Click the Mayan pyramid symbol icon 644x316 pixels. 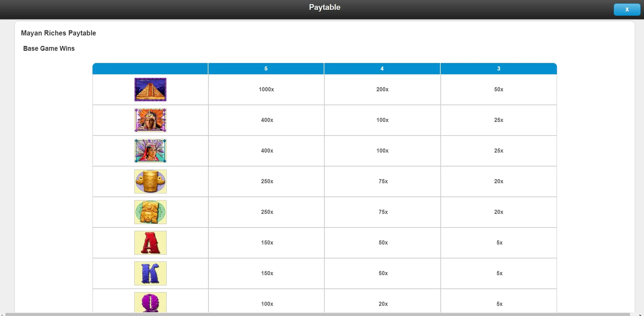(150, 89)
